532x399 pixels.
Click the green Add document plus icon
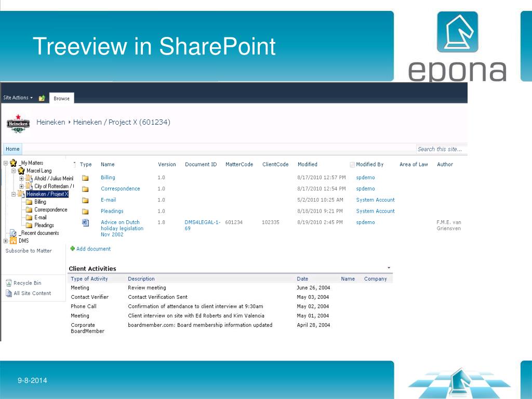pyautogui.click(x=72, y=249)
